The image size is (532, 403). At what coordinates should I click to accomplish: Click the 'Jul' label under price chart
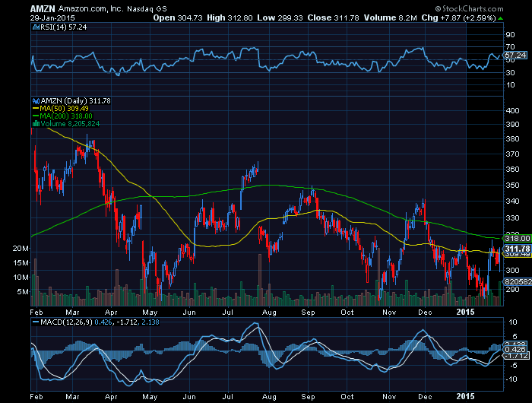tap(228, 312)
